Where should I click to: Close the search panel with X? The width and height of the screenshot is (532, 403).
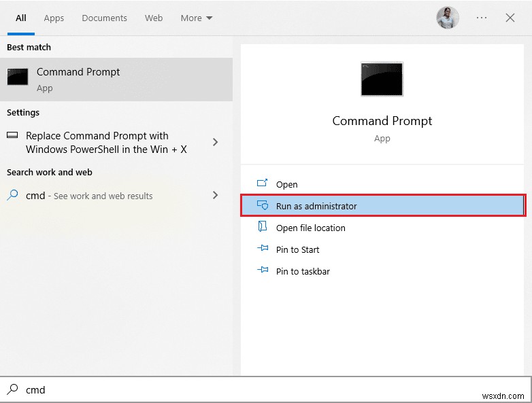[510, 18]
